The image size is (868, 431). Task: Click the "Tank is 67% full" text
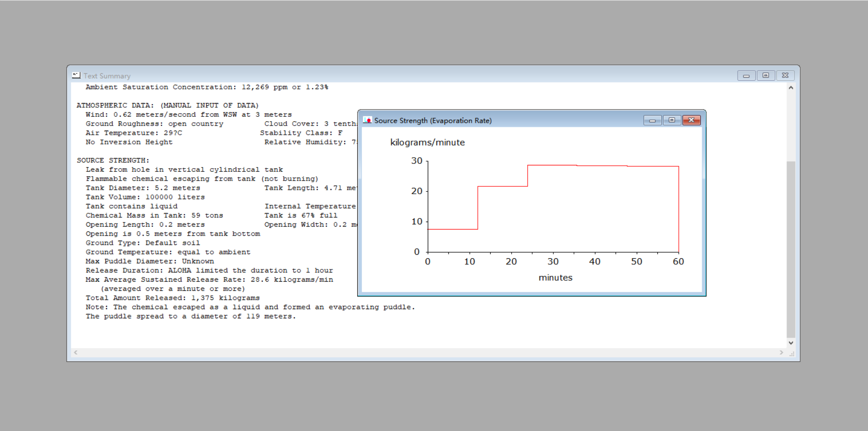tap(301, 215)
